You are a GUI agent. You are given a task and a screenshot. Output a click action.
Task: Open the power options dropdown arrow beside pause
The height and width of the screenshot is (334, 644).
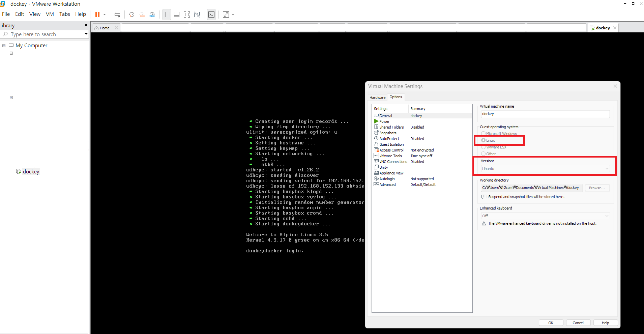pyautogui.click(x=105, y=15)
